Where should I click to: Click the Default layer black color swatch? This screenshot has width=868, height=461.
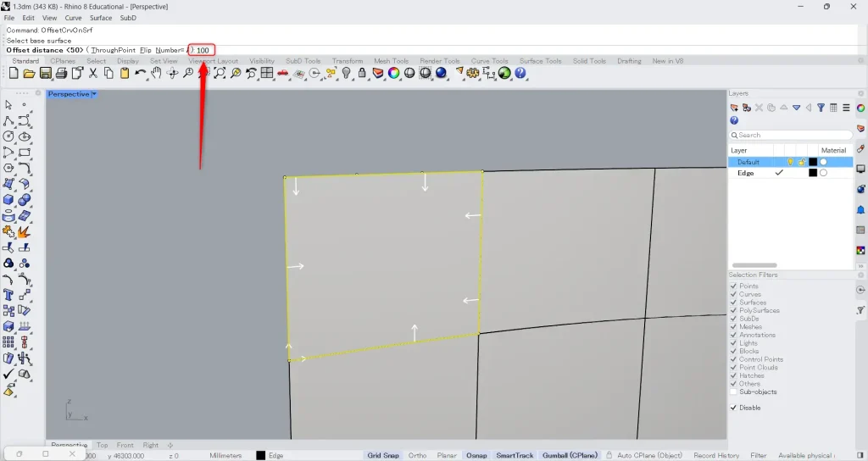pos(813,162)
